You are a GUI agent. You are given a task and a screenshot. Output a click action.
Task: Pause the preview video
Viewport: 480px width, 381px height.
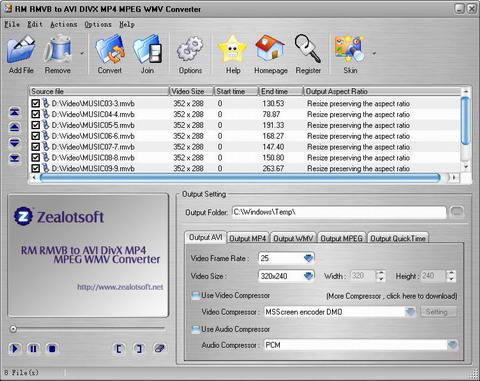click(33, 349)
